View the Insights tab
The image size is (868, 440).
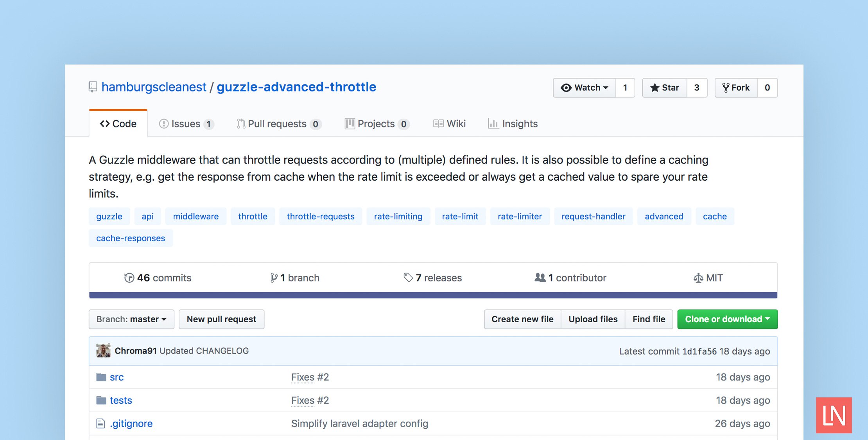[x=513, y=124]
